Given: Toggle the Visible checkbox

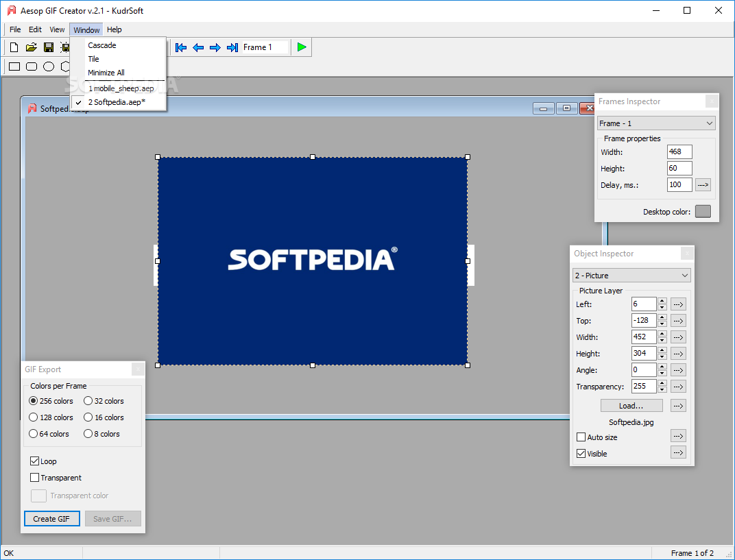Looking at the screenshot, I should [x=592, y=454].
